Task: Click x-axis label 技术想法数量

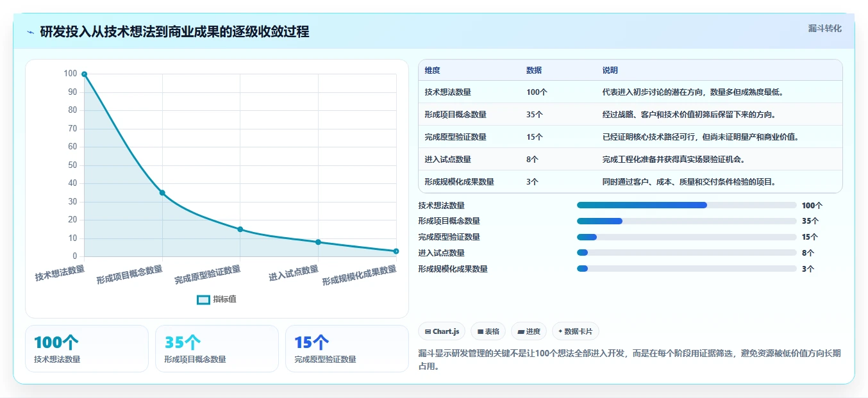Action: tap(60, 273)
